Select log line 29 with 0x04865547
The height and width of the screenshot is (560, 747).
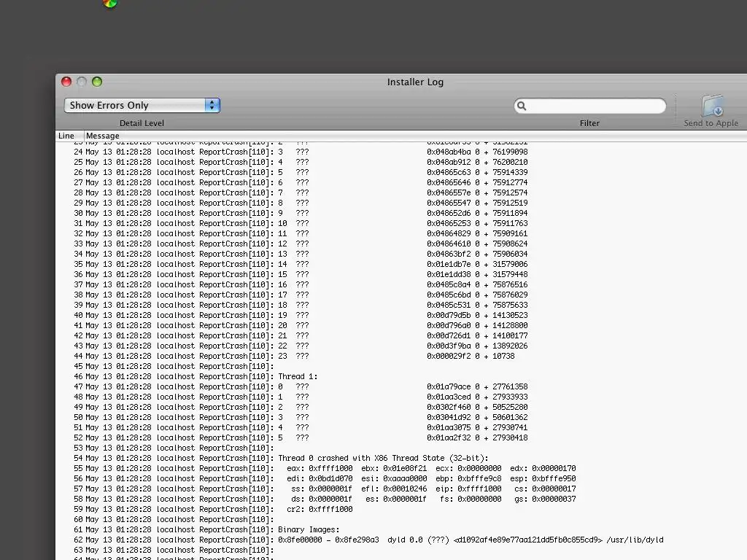click(x=401, y=203)
